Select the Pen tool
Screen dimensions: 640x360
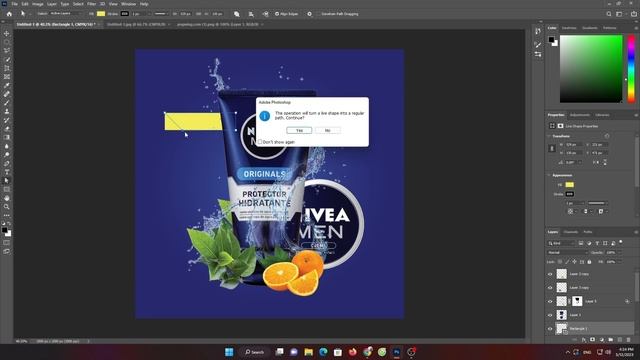coord(7,163)
